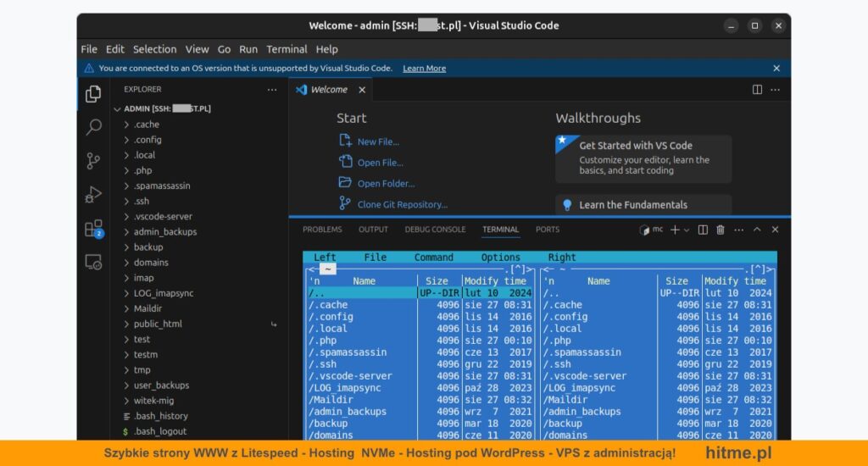Click the Clone Git Repository icon

[346, 203]
